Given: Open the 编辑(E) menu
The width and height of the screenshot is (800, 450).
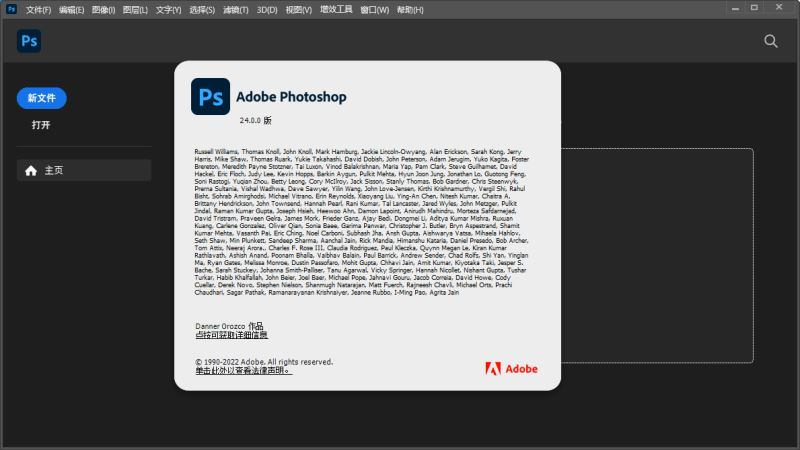Looking at the screenshot, I should pyautogui.click(x=71, y=10).
